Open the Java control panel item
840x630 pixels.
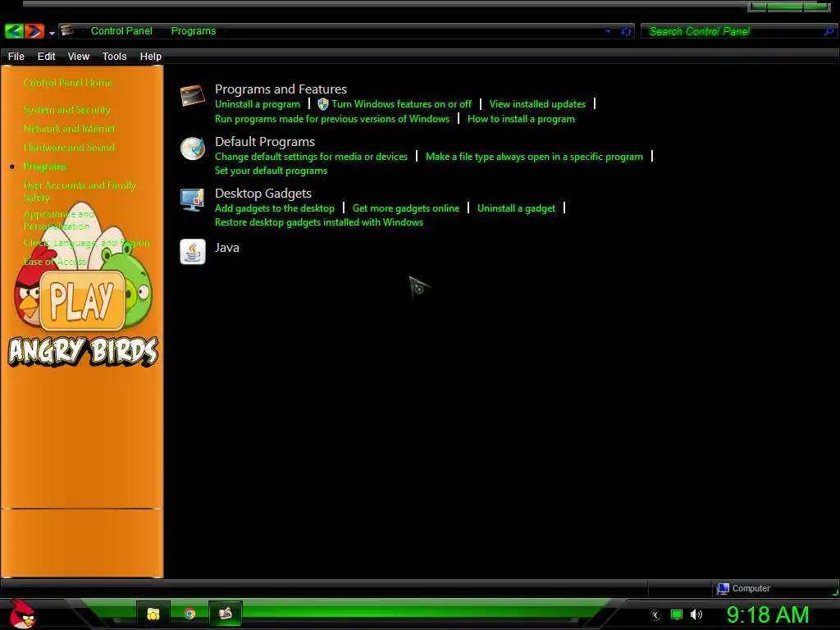click(x=227, y=248)
